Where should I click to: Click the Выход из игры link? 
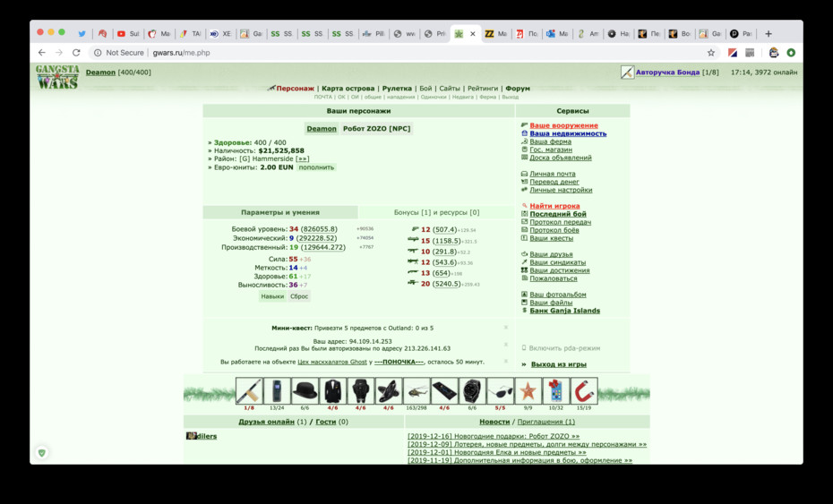[559, 363]
